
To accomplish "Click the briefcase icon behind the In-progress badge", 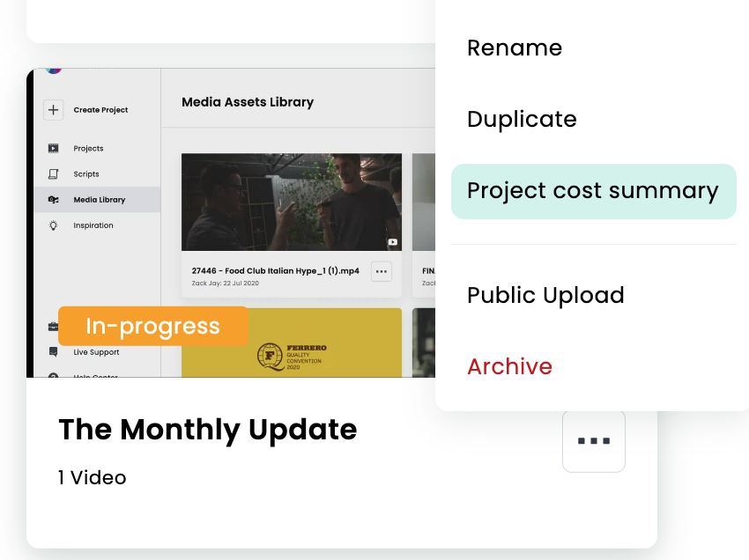I will [x=53, y=327].
